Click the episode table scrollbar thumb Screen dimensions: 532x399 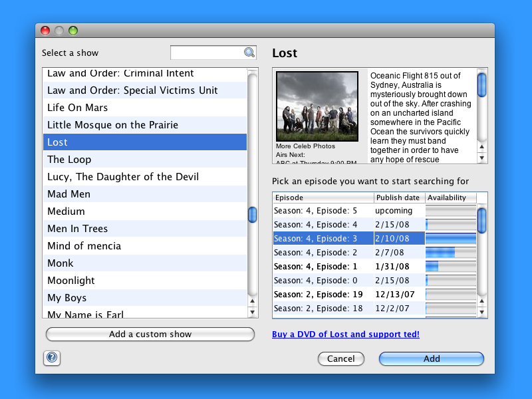tap(481, 221)
